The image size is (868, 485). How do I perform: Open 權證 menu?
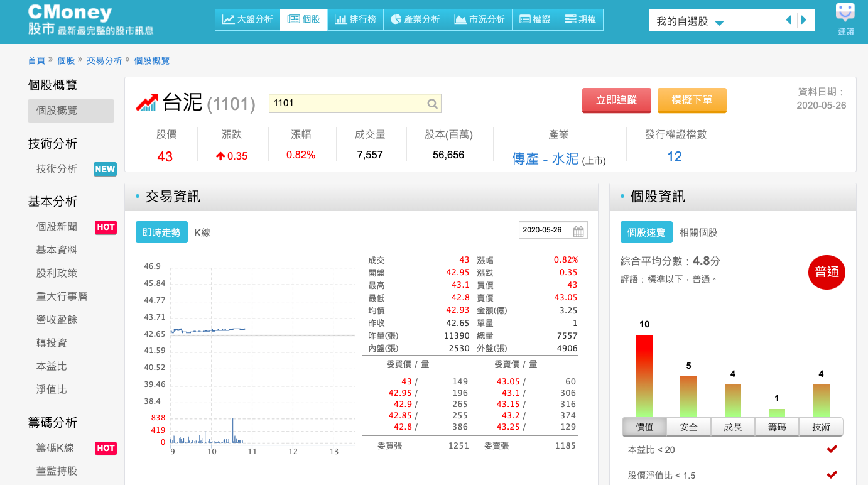(x=535, y=19)
